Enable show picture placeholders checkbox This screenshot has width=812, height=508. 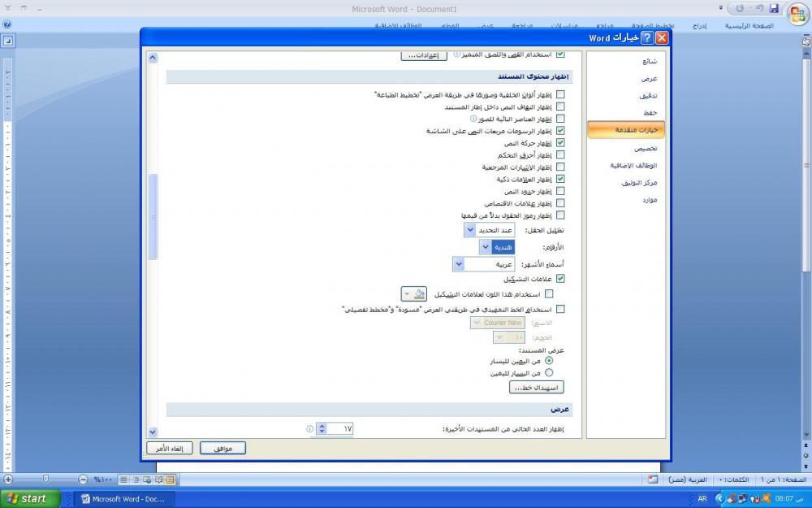[x=560, y=119]
